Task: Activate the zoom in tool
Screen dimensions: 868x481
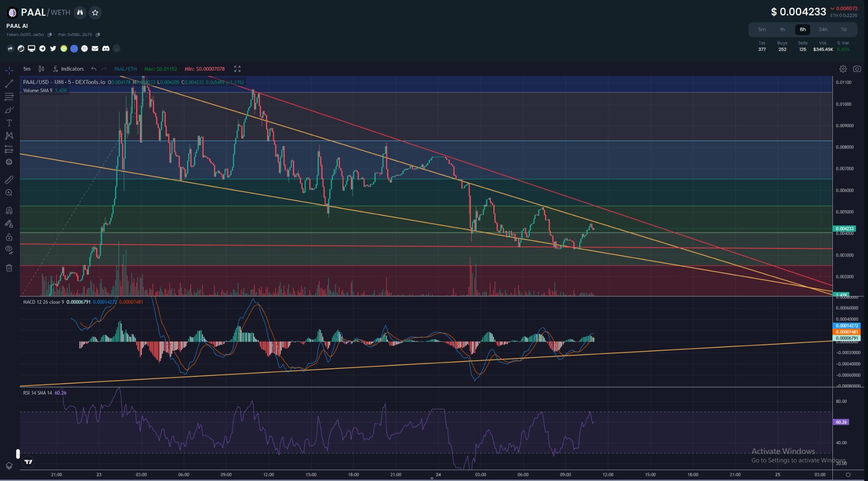Action: coord(9,193)
